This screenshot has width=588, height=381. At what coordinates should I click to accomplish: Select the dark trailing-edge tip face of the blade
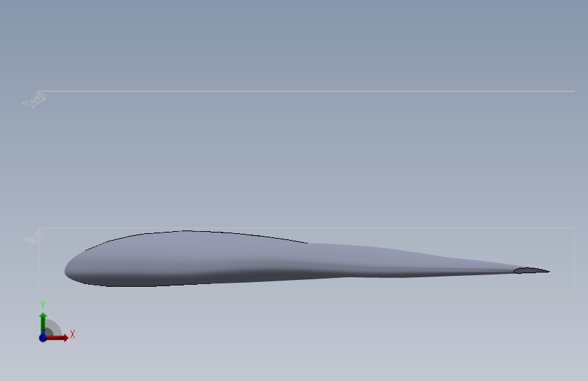tap(530, 270)
